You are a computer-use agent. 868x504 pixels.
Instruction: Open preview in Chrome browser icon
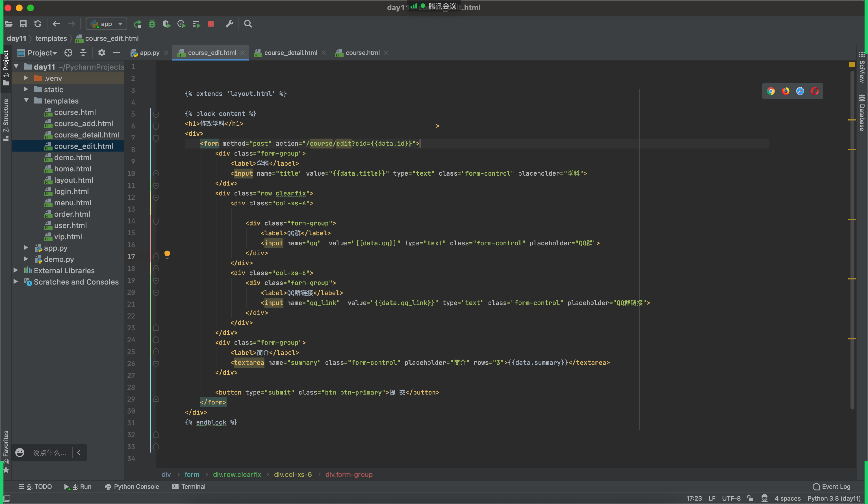coord(771,91)
